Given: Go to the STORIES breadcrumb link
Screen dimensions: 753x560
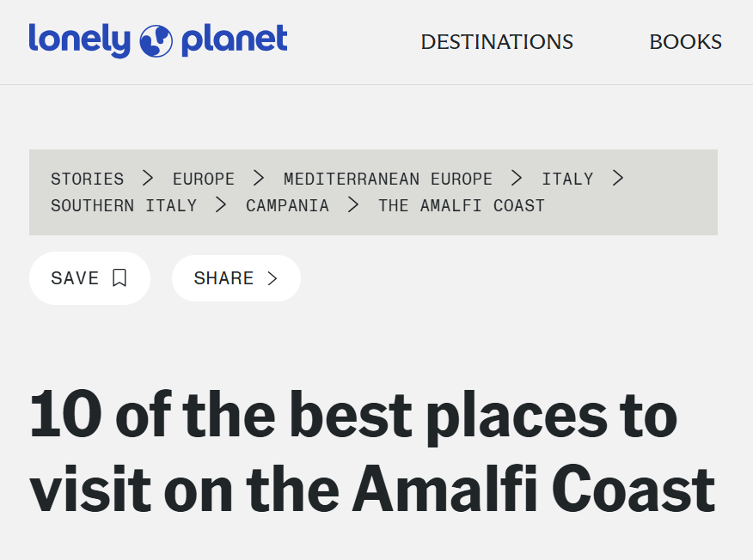Looking at the screenshot, I should [x=88, y=179].
